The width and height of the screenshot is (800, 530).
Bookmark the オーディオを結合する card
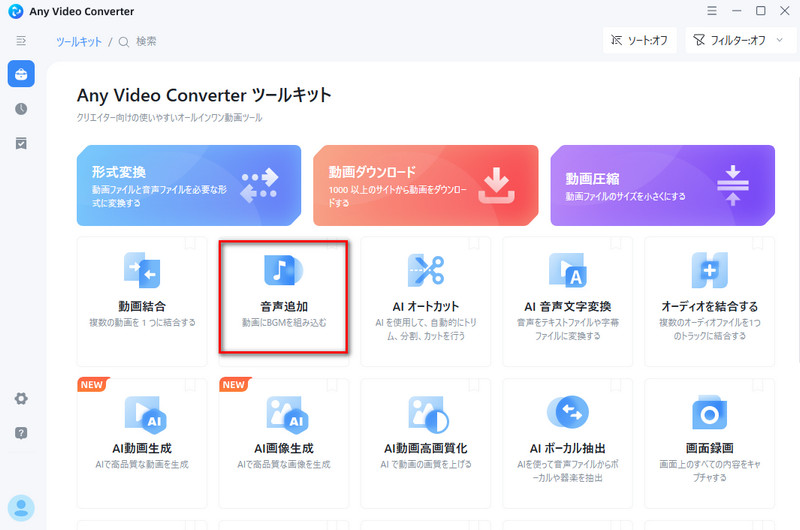coord(758,243)
